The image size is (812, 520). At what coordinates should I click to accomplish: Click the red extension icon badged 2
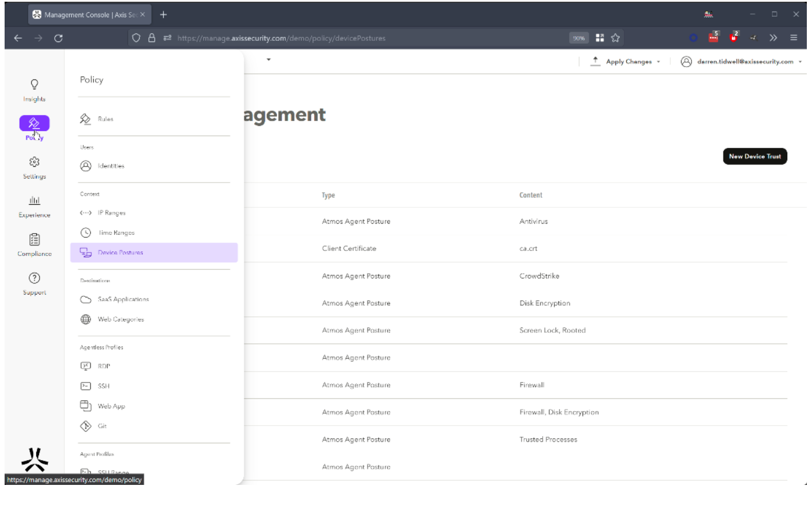click(x=734, y=37)
